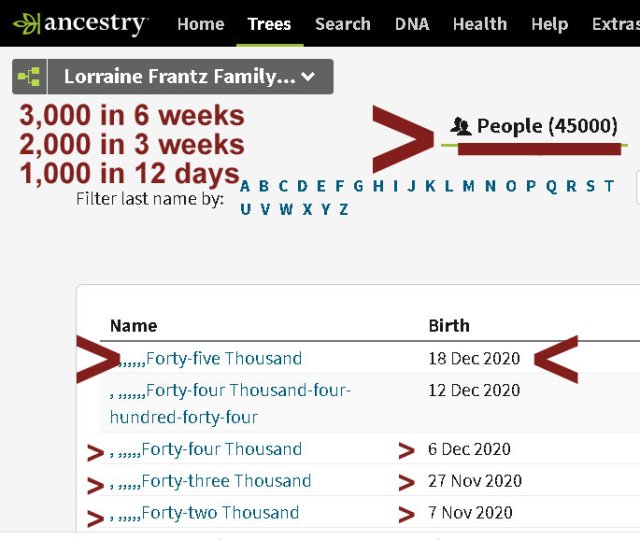
Task: Open the Forty-two Thousand person entry
Action: 220,513
